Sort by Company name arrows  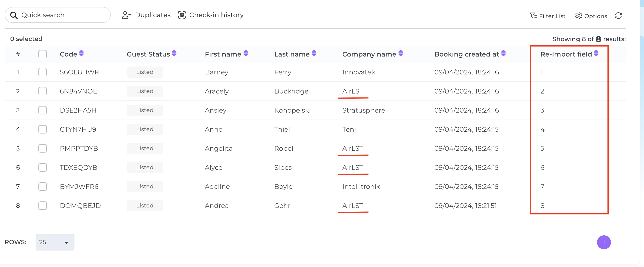click(x=400, y=53)
